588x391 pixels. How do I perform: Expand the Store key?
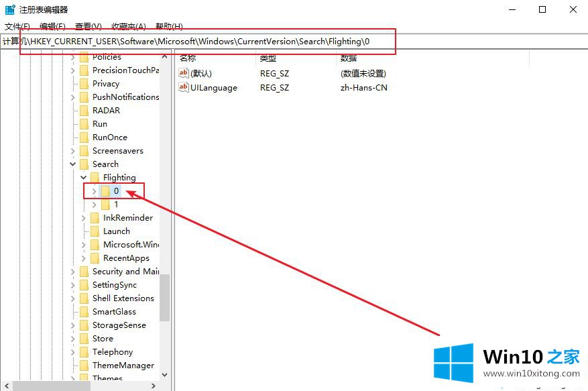tap(73, 339)
